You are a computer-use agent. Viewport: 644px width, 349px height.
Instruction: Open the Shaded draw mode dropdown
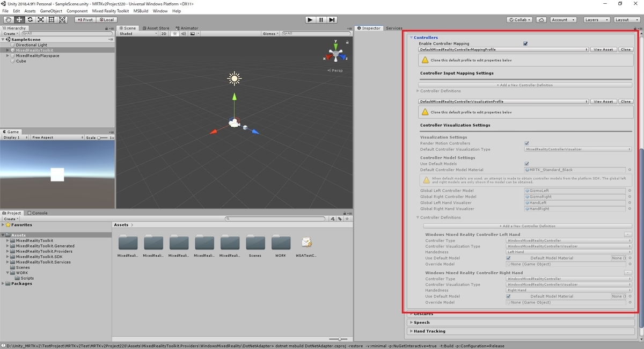pyautogui.click(x=138, y=33)
